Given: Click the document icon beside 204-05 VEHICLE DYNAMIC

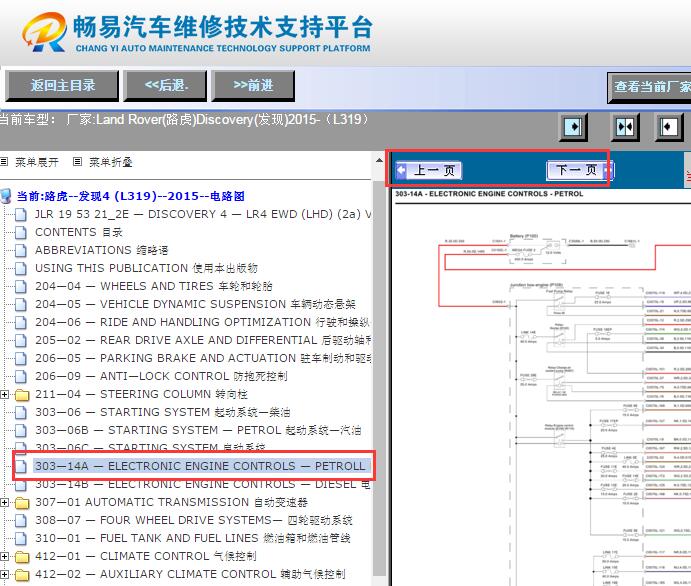Looking at the screenshot, I should click(21, 304).
